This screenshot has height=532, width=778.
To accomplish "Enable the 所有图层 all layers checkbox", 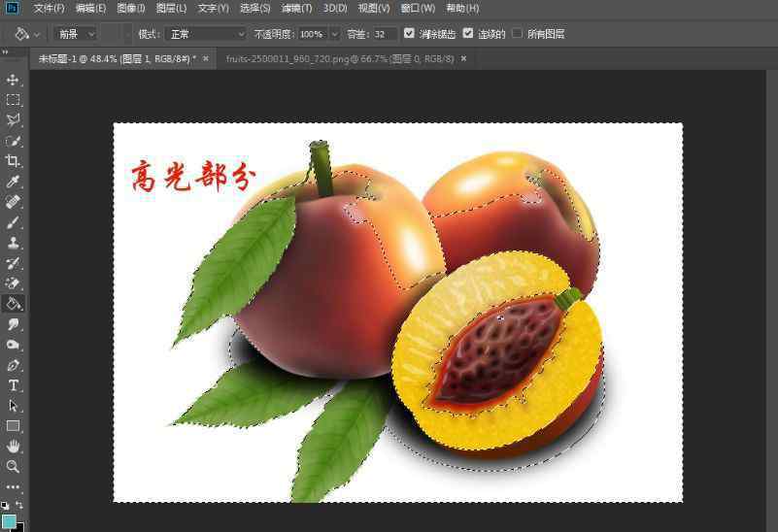I will tap(517, 33).
